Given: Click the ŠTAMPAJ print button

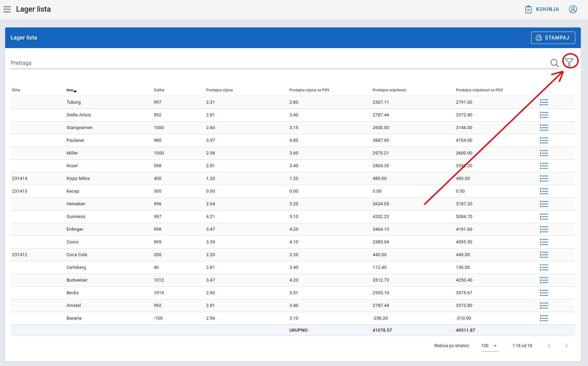Looking at the screenshot, I should click(x=553, y=38).
